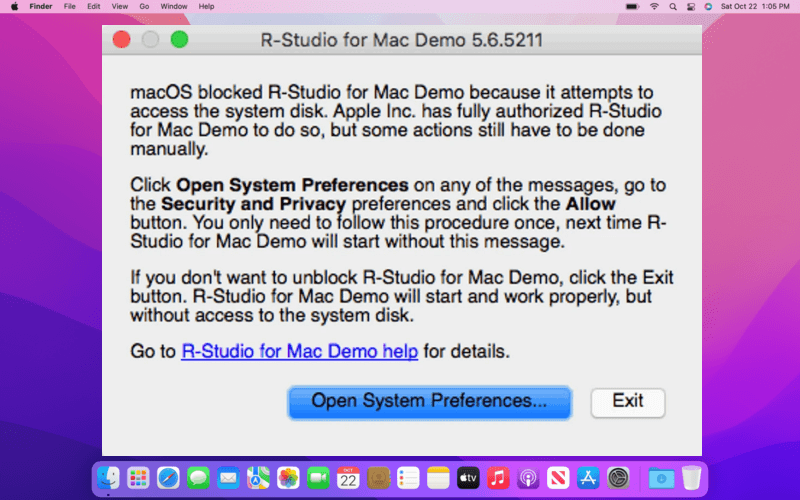This screenshot has height=500, width=800.
Task: Open the Go menu
Action: pos(144,7)
